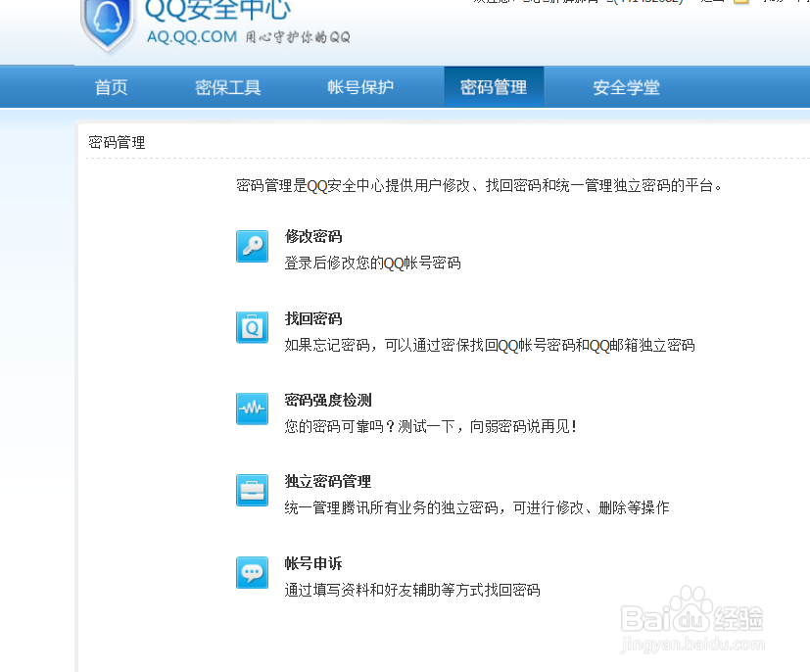
Task: Click the bell symbol inside the shield logo
Action: [x=108, y=16]
